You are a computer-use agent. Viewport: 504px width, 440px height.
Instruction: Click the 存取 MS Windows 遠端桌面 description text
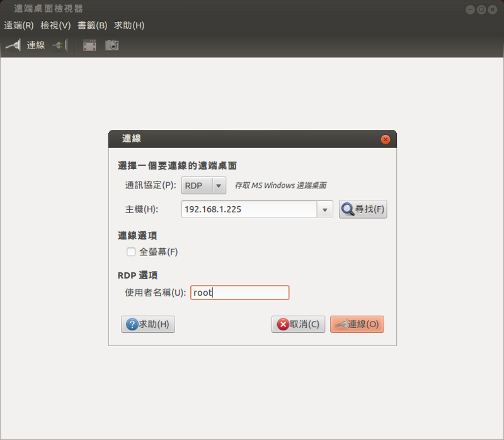pos(280,185)
